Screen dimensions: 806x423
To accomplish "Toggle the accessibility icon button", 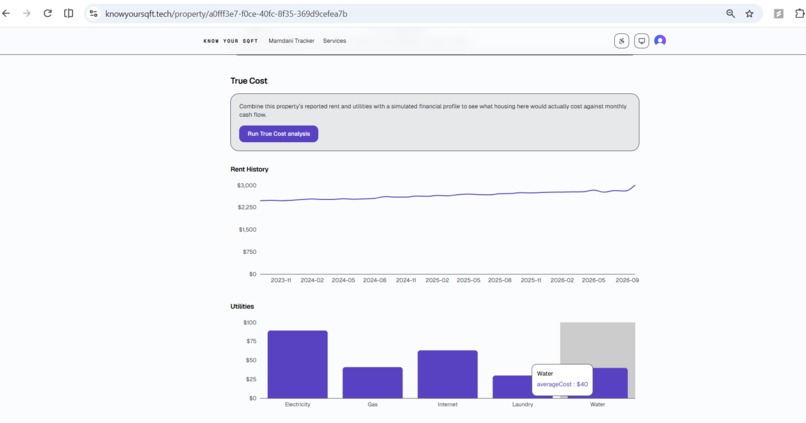I will tap(621, 41).
